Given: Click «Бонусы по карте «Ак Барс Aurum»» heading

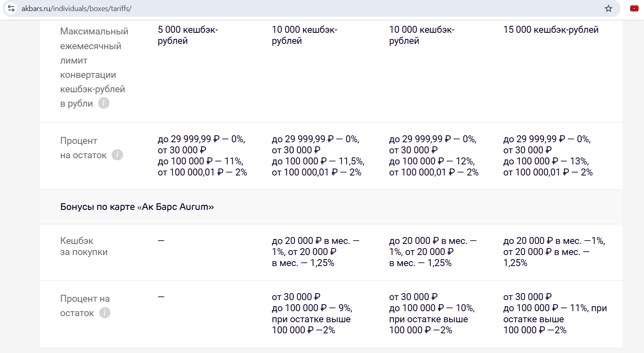Looking at the screenshot, I should (137, 207).
